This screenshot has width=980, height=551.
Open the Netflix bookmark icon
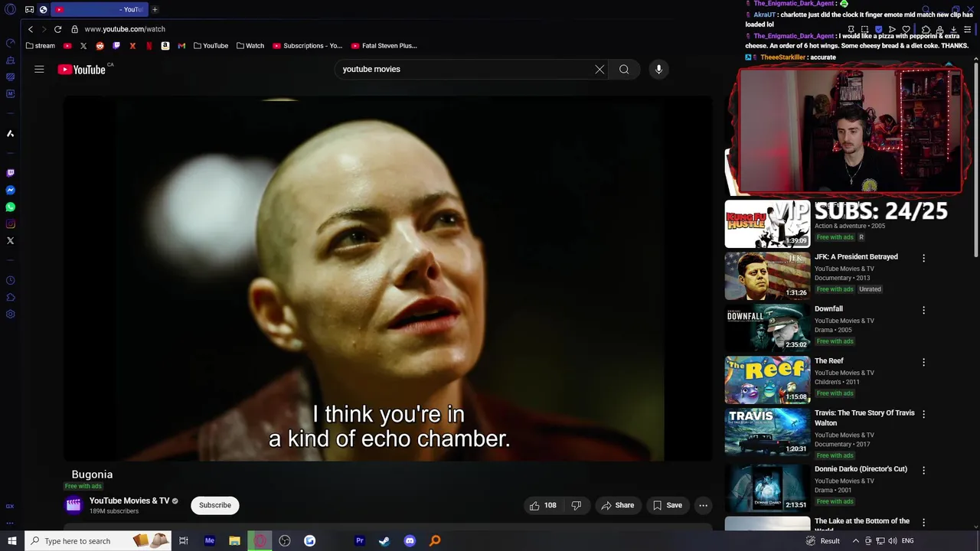[149, 46]
